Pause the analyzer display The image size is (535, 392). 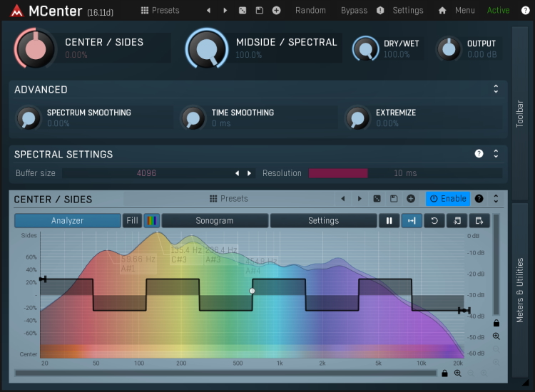pyautogui.click(x=389, y=221)
